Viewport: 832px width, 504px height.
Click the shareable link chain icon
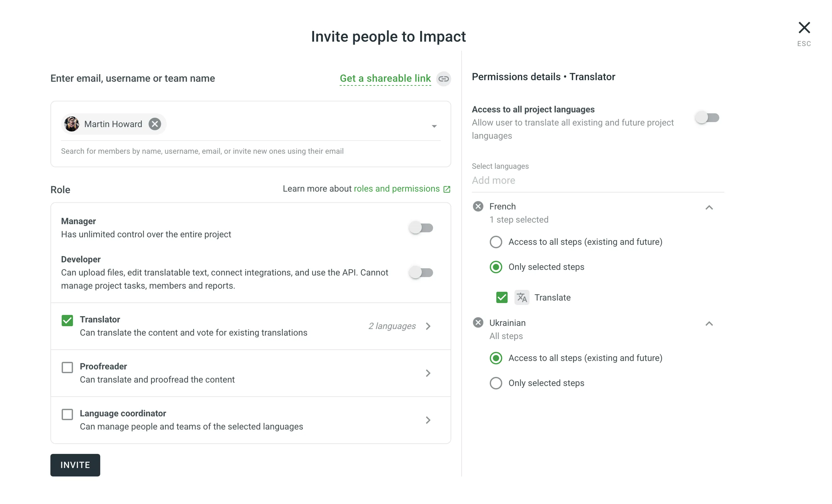tap(443, 79)
